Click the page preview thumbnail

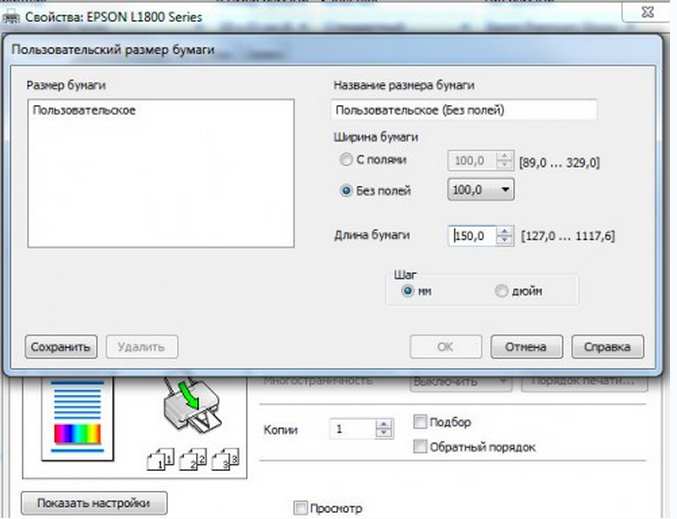78,417
